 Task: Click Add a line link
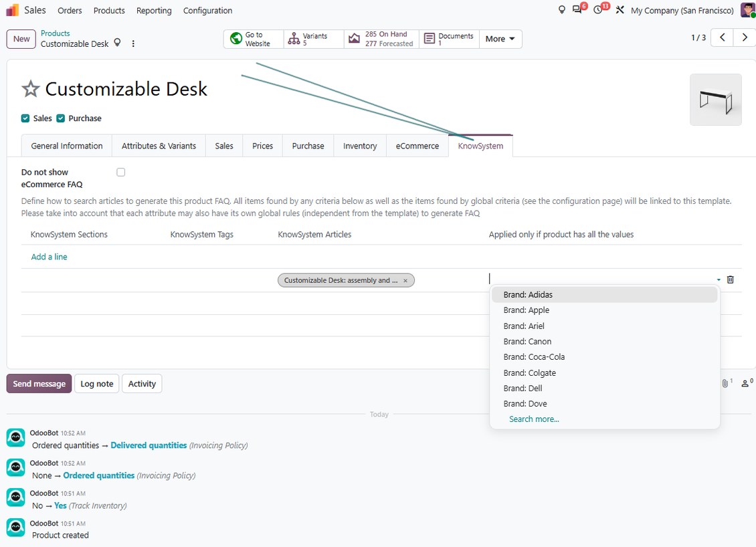pos(50,257)
